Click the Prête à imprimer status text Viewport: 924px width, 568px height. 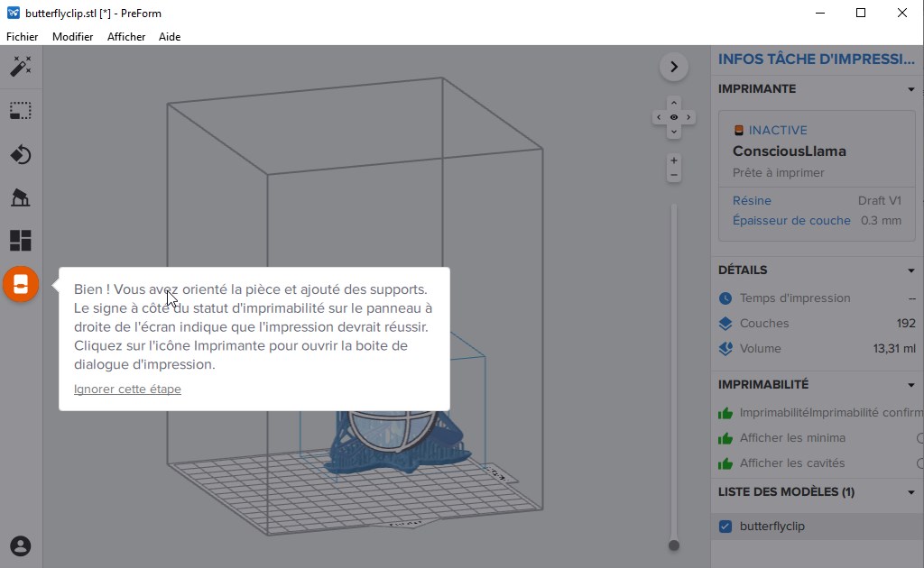click(778, 173)
